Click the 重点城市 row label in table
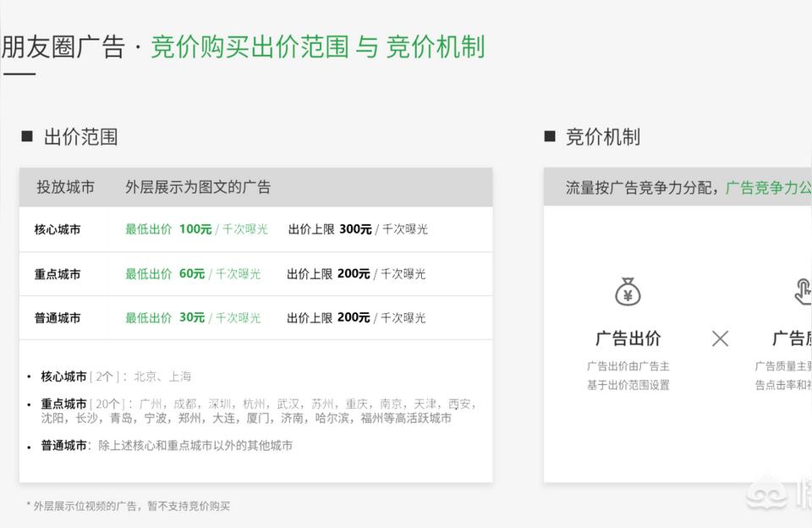 [x=58, y=274]
